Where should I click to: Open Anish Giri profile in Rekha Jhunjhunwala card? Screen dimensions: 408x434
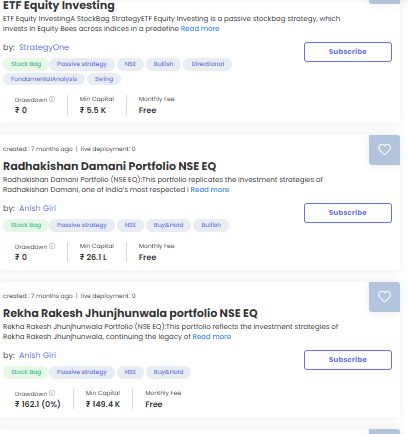click(x=38, y=355)
